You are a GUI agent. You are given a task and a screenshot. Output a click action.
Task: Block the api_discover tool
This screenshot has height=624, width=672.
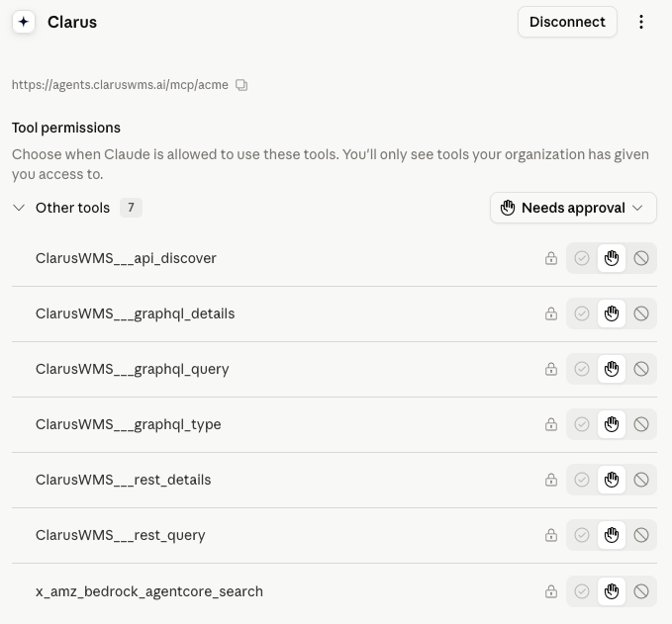coord(641,258)
